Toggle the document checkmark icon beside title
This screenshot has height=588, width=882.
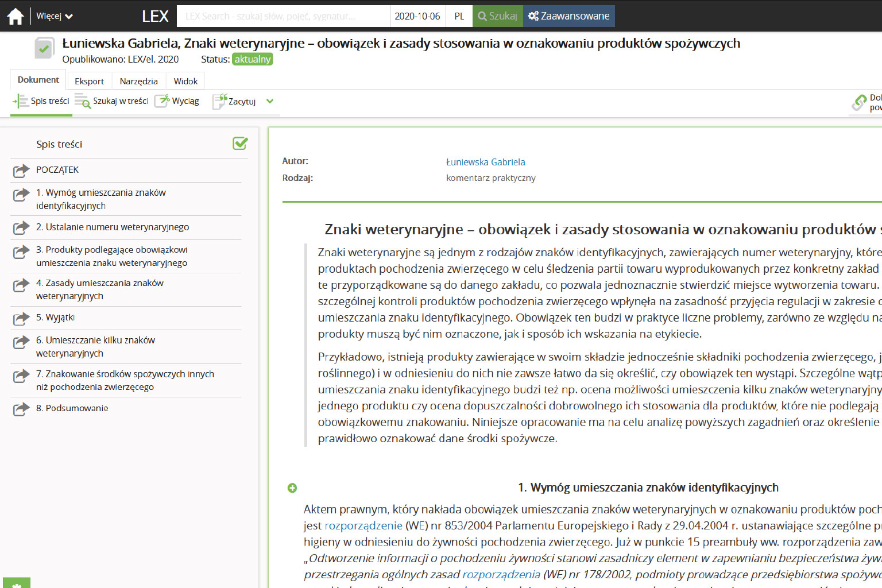44,48
